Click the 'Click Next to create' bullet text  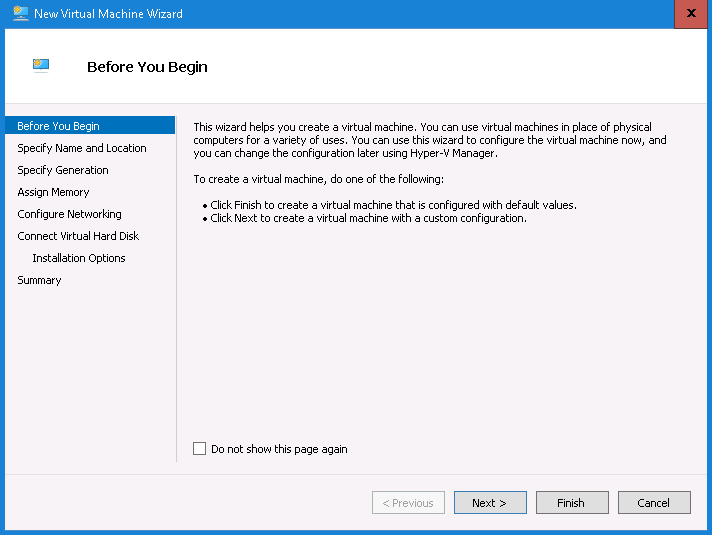coord(368,218)
